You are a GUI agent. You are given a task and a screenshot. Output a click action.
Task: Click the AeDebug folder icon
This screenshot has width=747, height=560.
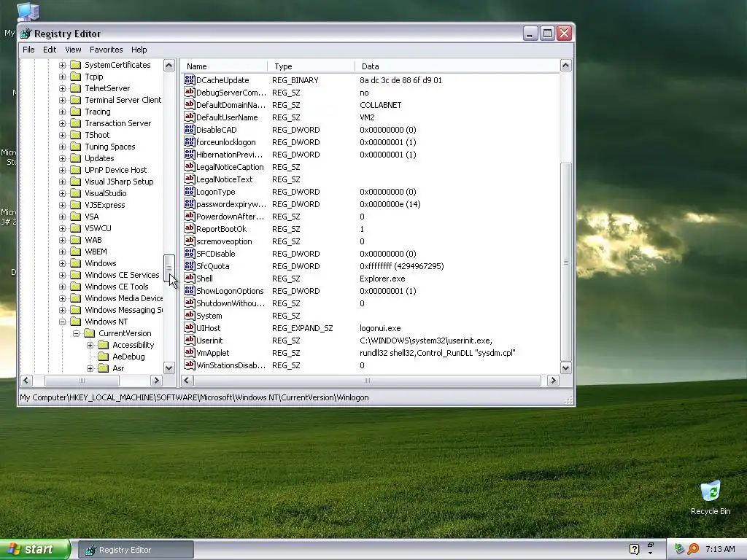click(104, 357)
